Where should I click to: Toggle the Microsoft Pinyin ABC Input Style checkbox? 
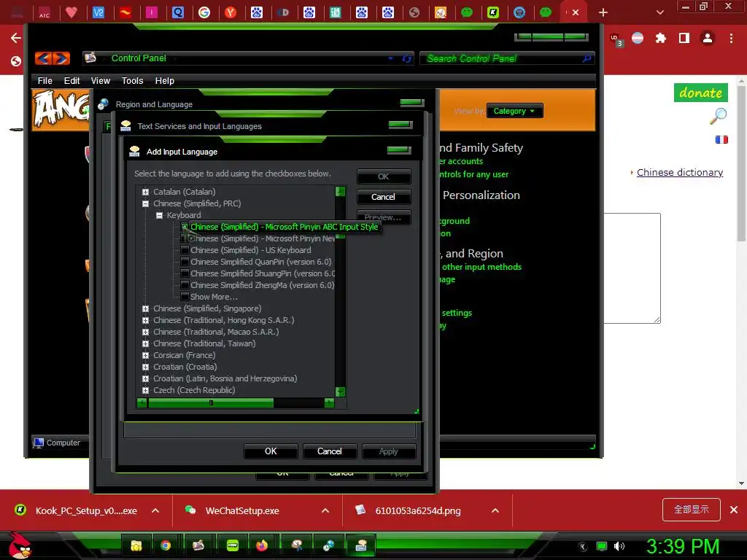(185, 227)
